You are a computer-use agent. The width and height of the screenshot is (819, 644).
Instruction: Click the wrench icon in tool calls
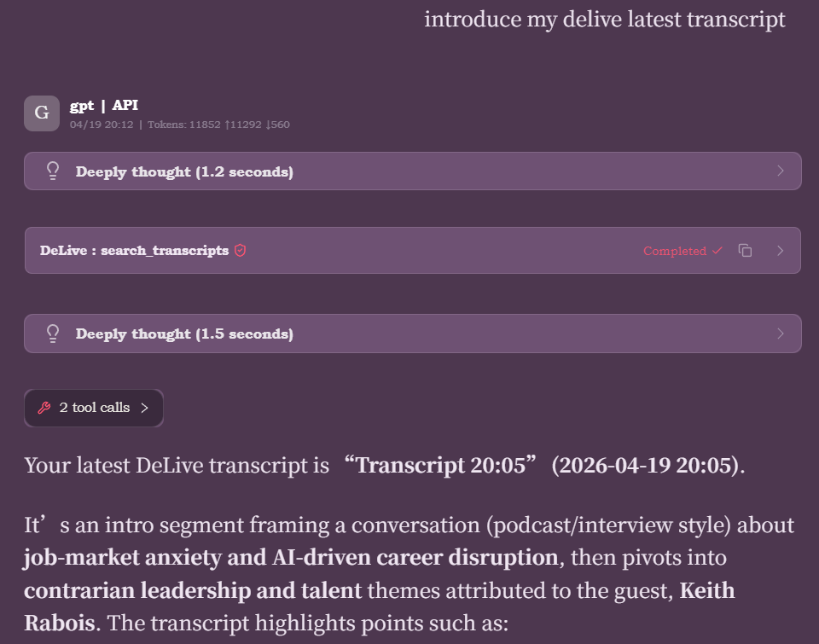click(44, 408)
